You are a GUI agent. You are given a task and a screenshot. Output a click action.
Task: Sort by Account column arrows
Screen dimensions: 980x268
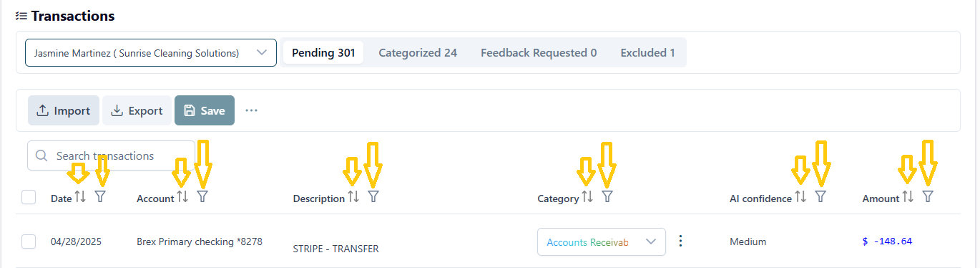click(182, 197)
